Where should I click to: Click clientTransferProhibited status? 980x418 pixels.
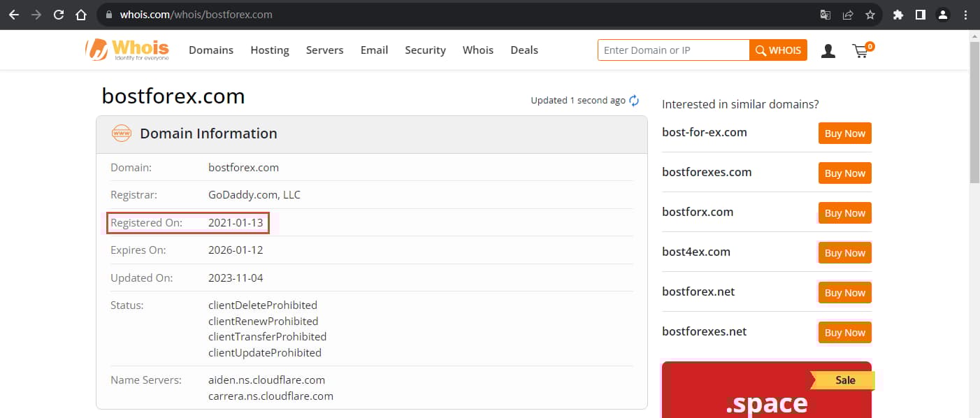pos(267,337)
